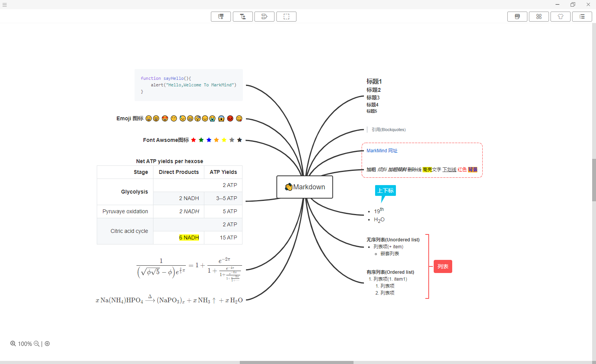The width and height of the screenshot is (596, 364).
Task: Click the 19th superscript list item
Action: [379, 211]
